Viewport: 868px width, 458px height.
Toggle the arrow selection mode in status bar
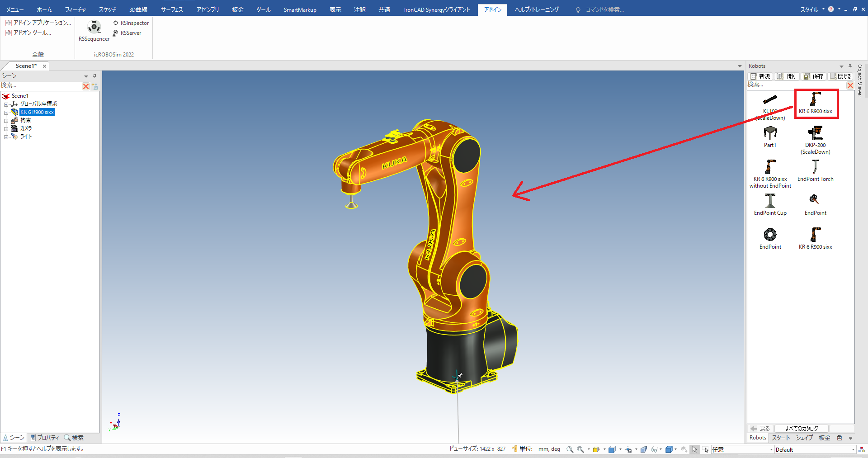[x=694, y=449]
